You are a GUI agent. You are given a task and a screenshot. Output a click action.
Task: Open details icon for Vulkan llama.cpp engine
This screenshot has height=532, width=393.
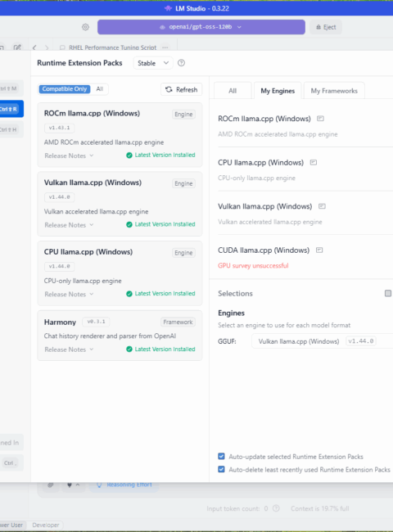[322, 206]
